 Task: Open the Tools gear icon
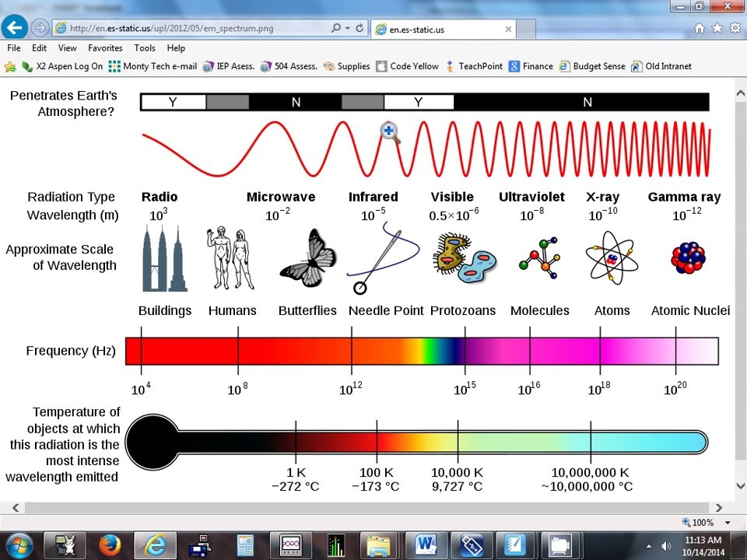click(x=735, y=28)
